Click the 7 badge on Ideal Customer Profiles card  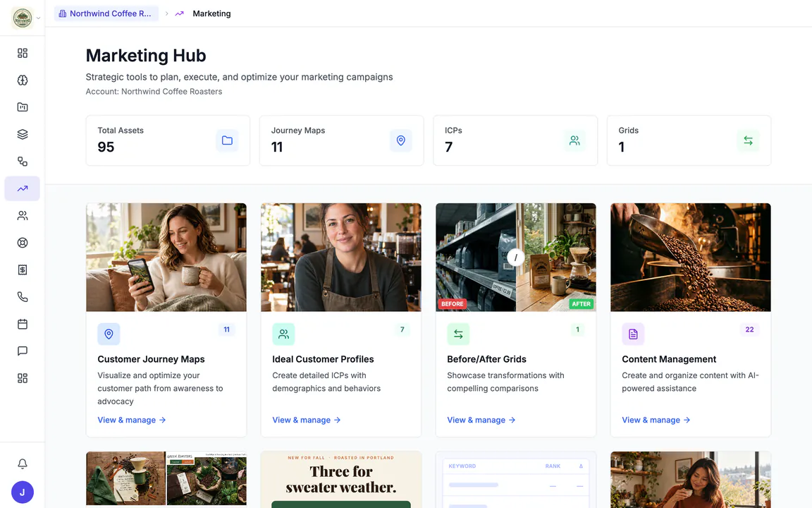[402, 329]
